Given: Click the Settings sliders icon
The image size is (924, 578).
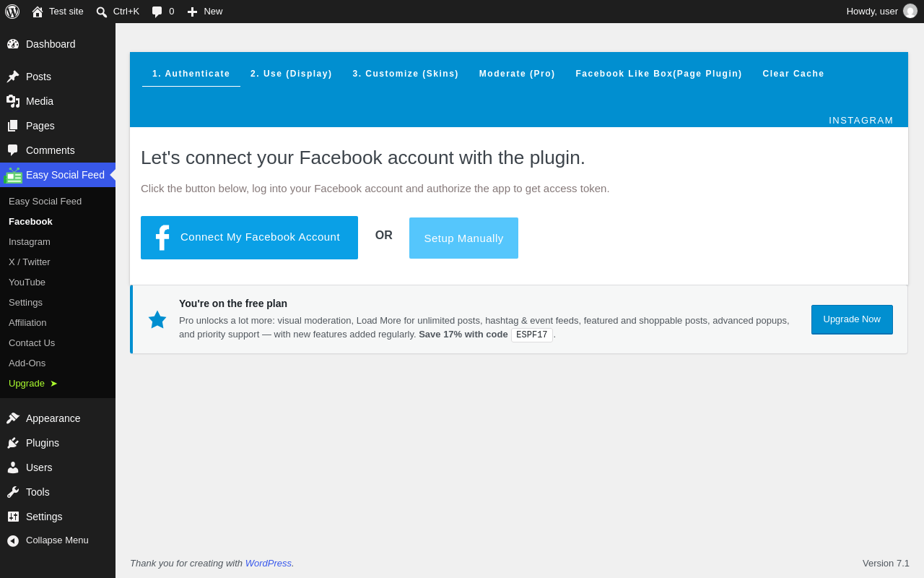Looking at the screenshot, I should pyautogui.click(x=13, y=517).
